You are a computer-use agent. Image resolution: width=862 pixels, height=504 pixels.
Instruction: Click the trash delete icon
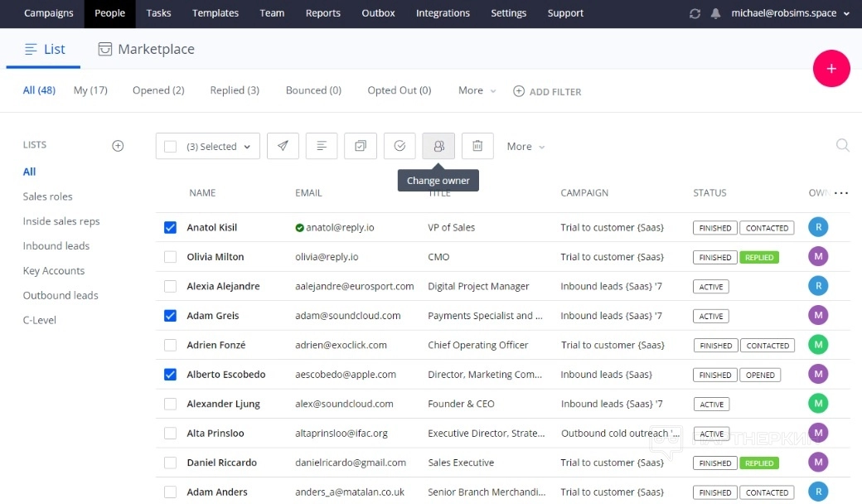coord(477,146)
